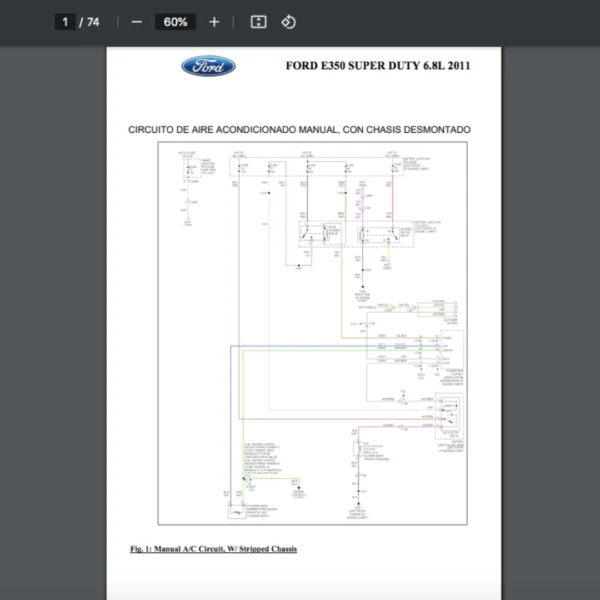
Task: Click the total page count 74
Action: 93,22
